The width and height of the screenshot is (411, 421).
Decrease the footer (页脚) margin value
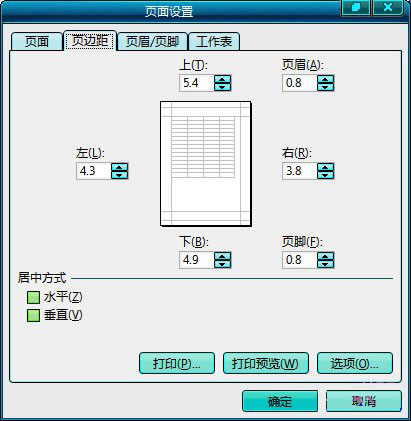coord(325,263)
